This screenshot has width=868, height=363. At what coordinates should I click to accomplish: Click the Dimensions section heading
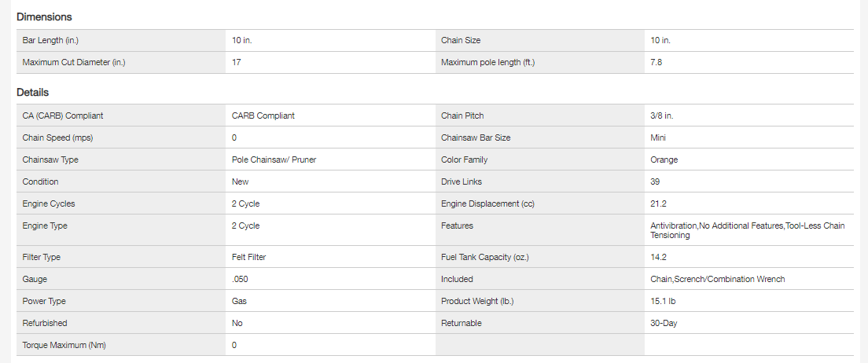(44, 16)
